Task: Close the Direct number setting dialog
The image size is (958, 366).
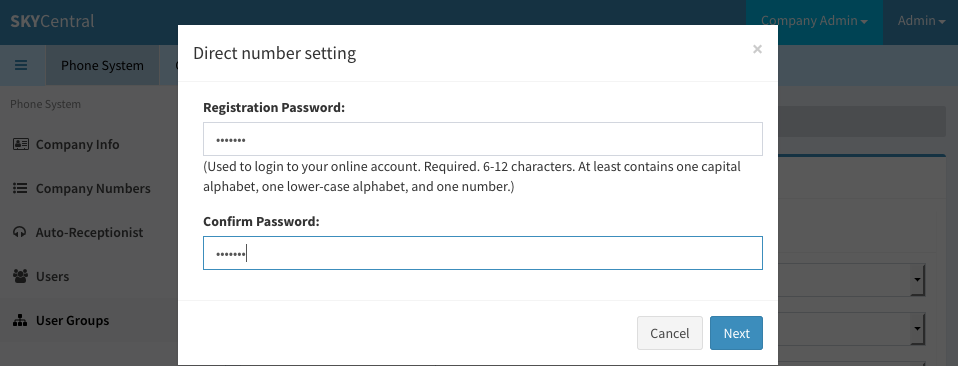Action: tap(757, 49)
